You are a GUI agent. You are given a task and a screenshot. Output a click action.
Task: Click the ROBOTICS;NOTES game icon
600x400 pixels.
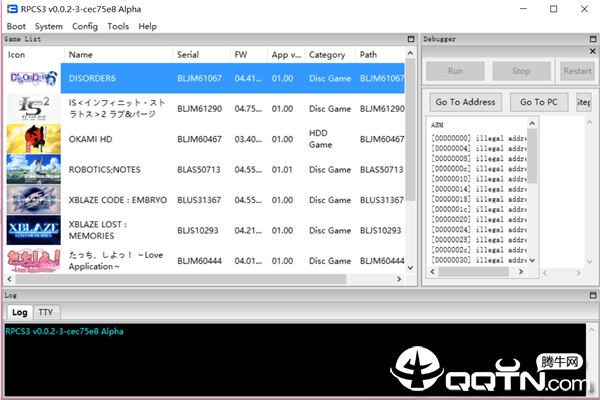click(x=34, y=170)
